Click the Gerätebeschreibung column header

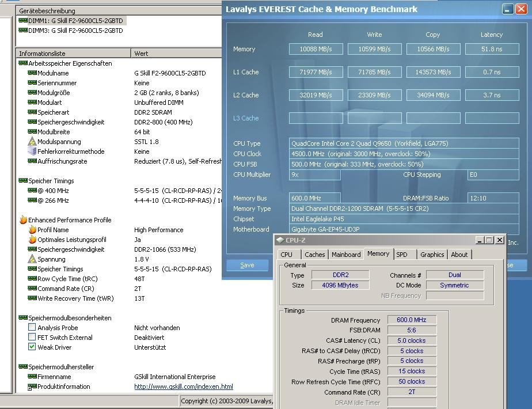tap(119, 11)
